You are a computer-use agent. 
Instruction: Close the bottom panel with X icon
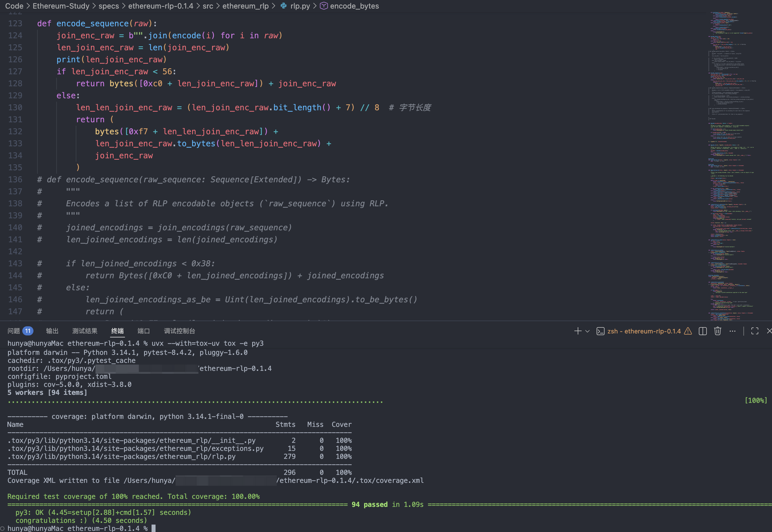click(769, 331)
